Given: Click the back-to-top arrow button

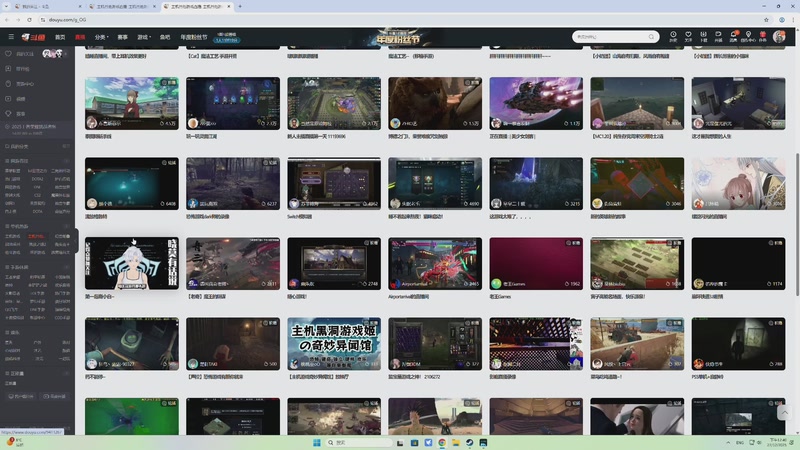Looking at the screenshot, I should point(784,412).
